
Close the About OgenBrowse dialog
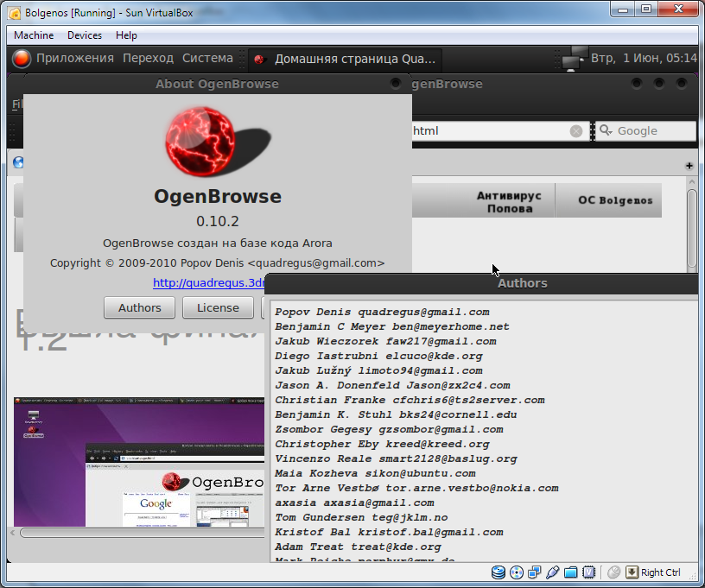[396, 84]
